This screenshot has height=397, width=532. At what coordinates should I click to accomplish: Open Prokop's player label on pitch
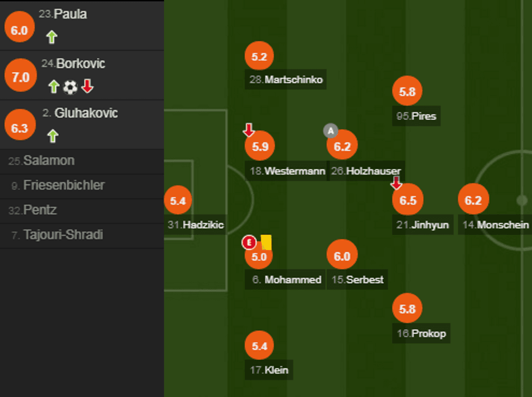421,334
